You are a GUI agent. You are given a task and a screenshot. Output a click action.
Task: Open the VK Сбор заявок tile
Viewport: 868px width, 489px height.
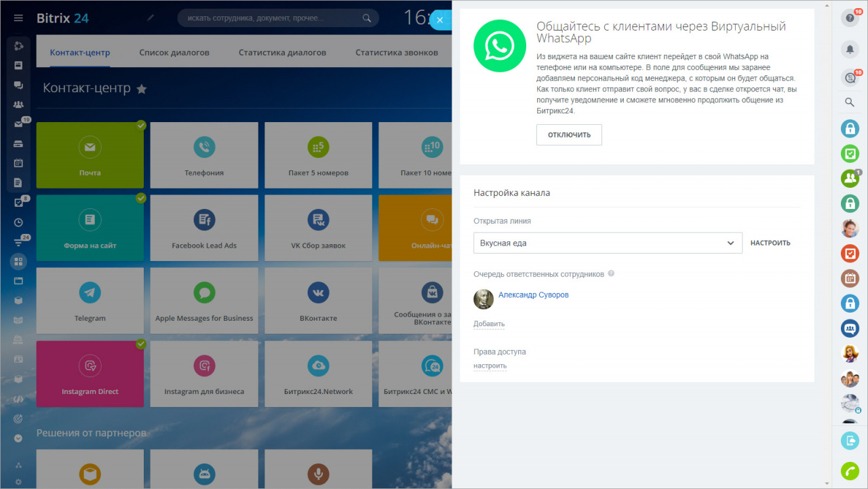318,228
